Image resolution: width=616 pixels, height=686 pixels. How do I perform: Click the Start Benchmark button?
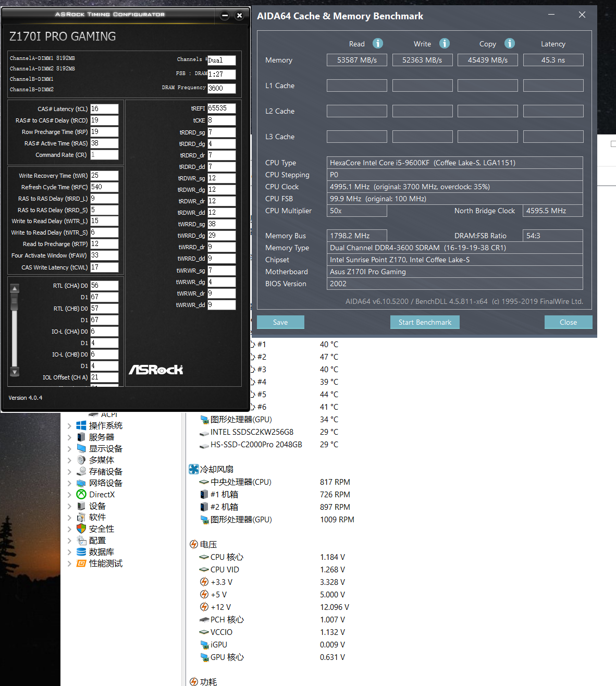point(424,322)
